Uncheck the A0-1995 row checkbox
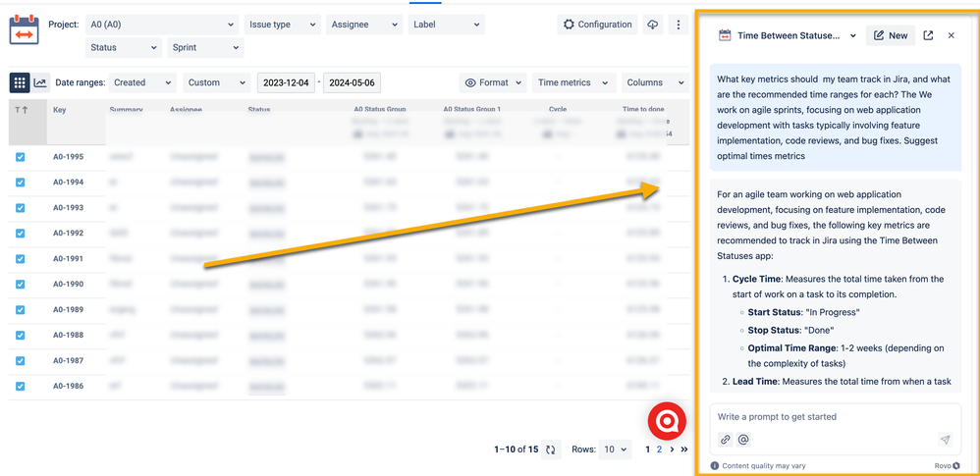980x476 pixels. 20,157
